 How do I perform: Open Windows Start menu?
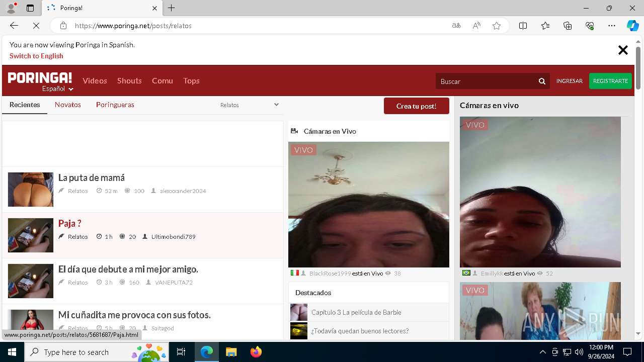click(12, 352)
